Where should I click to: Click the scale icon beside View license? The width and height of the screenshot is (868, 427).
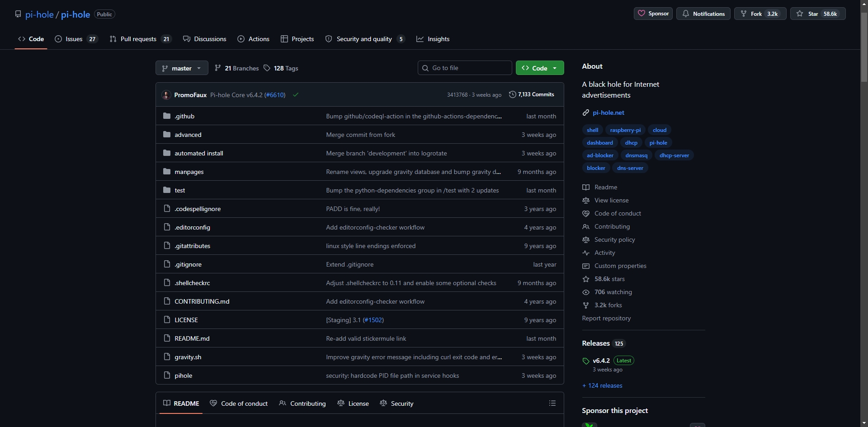[x=586, y=200]
